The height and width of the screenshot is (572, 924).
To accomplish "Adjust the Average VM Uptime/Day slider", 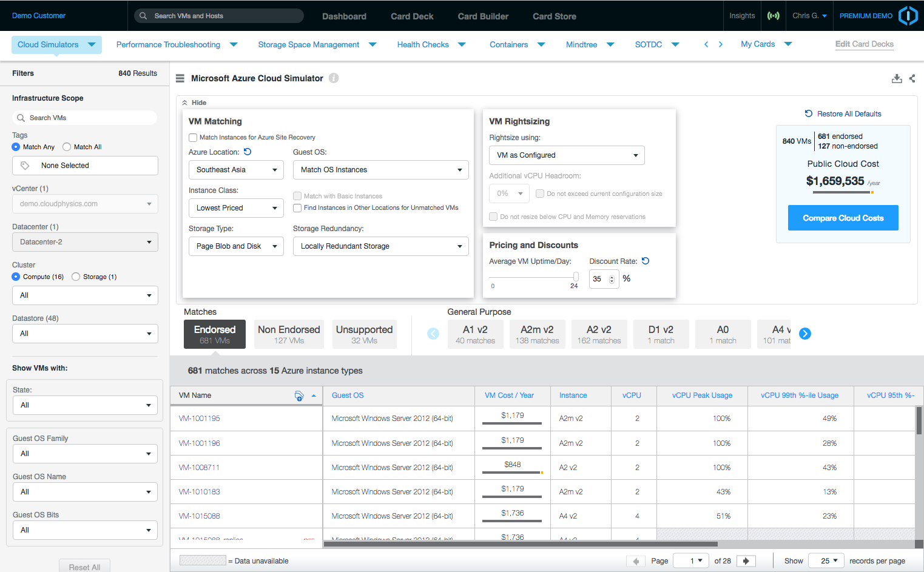I will click(x=575, y=277).
